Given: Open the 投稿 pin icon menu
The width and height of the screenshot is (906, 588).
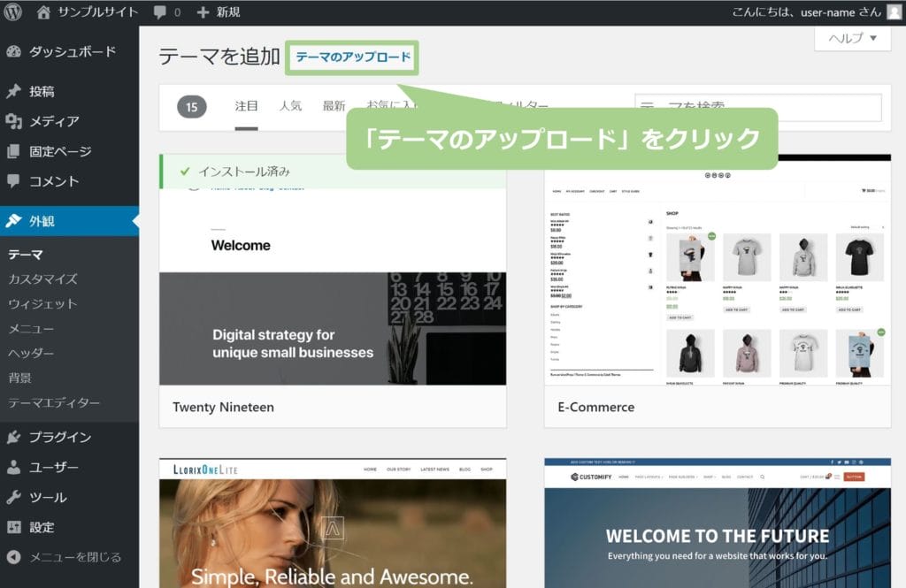Looking at the screenshot, I should (x=13, y=91).
